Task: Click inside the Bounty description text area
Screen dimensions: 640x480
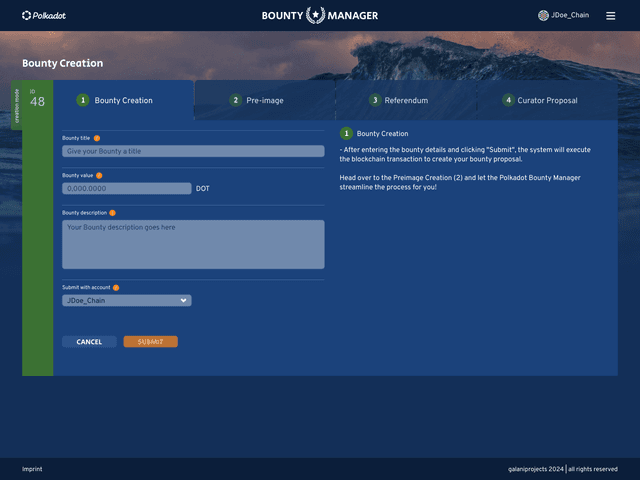Action: 193,244
